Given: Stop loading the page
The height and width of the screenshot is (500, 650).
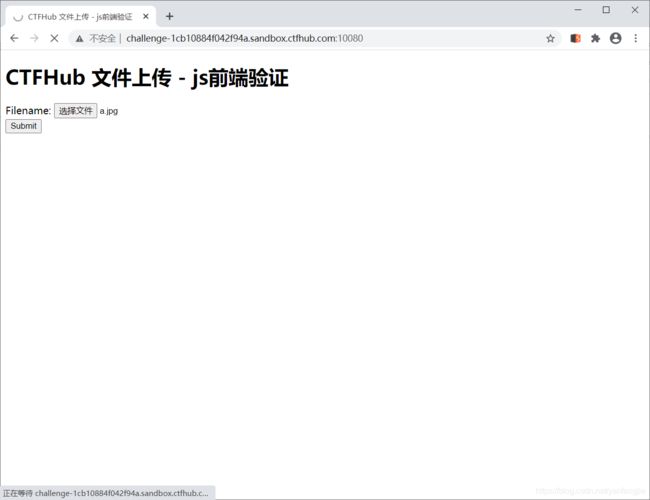Looking at the screenshot, I should (54, 39).
